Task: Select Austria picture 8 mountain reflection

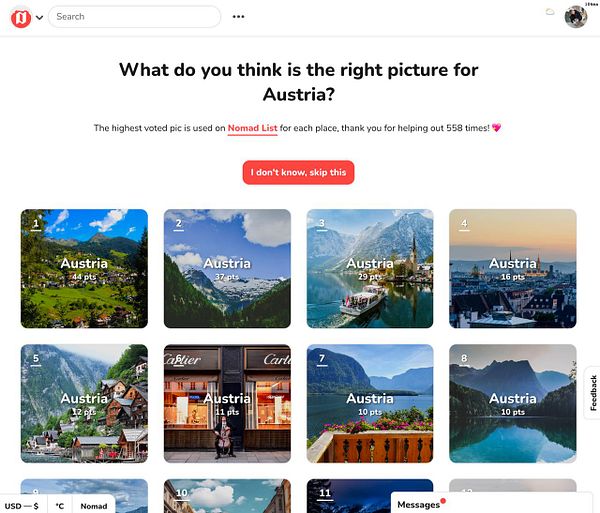Action: 513,404
